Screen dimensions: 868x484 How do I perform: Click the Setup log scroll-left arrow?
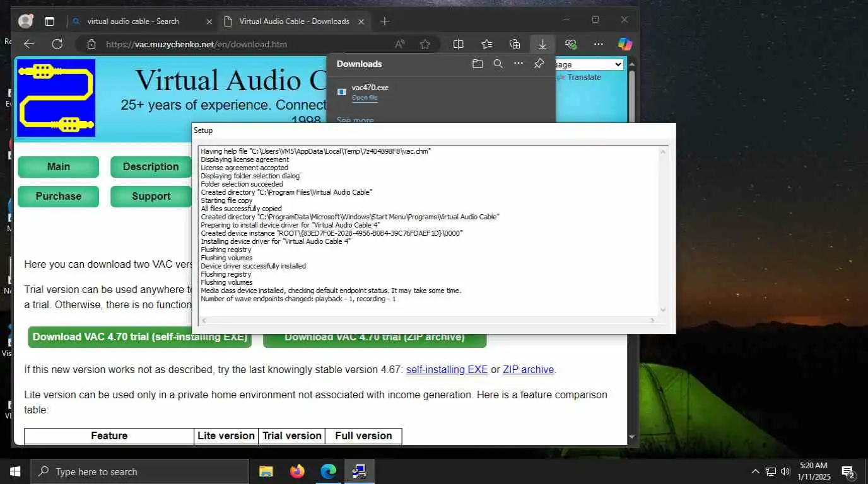[x=203, y=321]
